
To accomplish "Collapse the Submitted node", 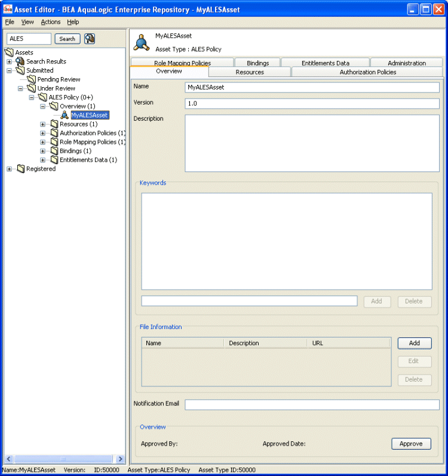I will [x=10, y=70].
